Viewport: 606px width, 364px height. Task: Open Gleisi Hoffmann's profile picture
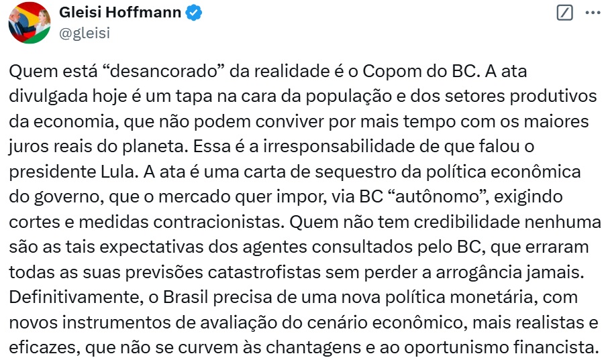pos(28,22)
